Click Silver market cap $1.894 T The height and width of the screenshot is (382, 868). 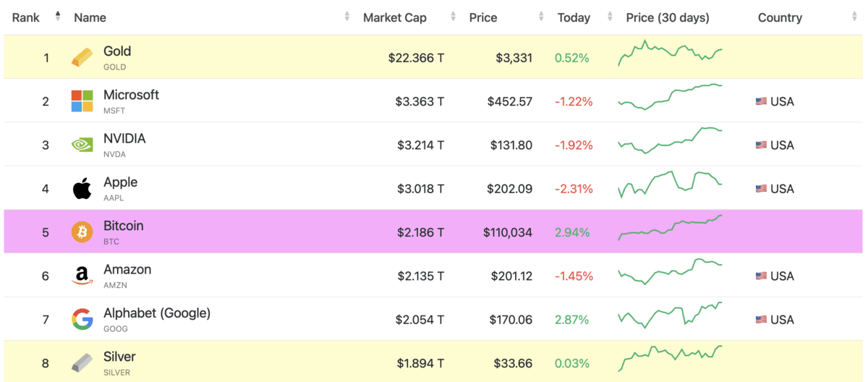[421, 363]
